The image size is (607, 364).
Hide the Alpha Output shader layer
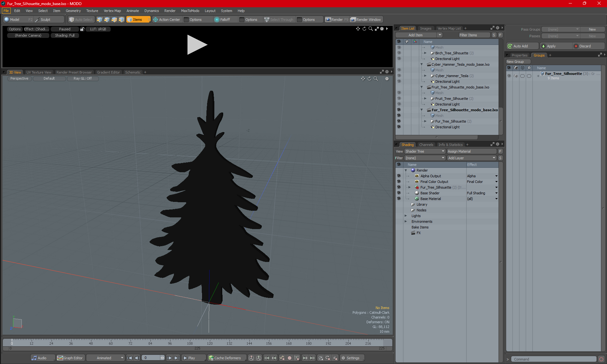tap(399, 176)
